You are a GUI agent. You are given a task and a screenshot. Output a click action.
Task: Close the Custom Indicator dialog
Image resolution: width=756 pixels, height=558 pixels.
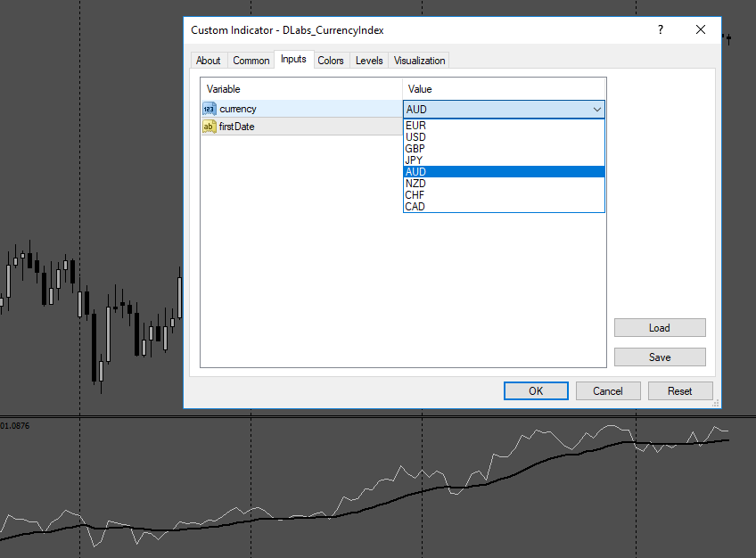pyautogui.click(x=701, y=30)
